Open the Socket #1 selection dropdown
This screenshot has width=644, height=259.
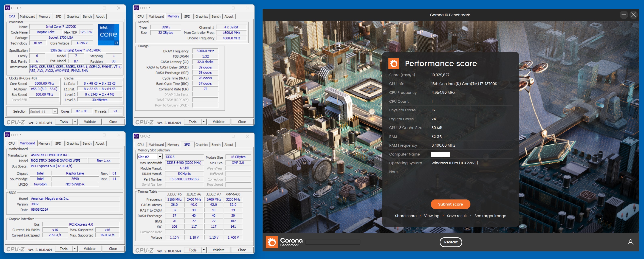click(55, 112)
